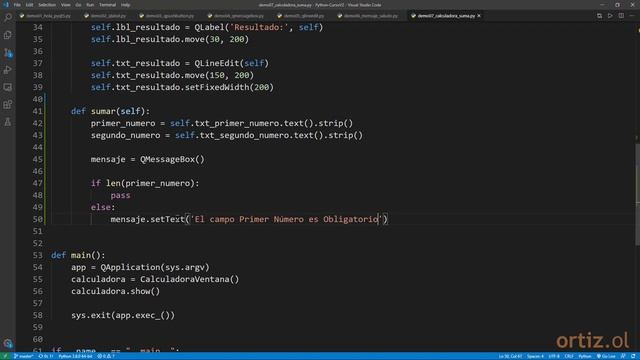The width and height of the screenshot is (640, 360).
Task: Open the Explorer files view icon
Action: point(8,35)
